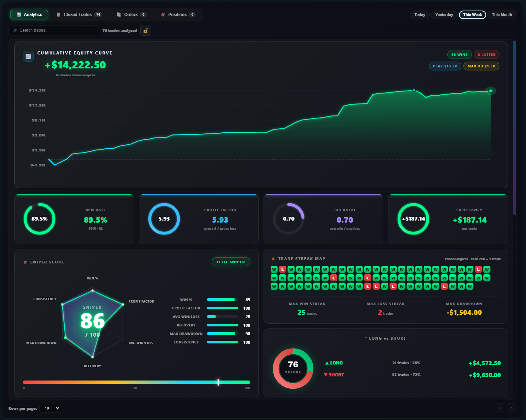Click the 25 trades max win streak
The width and height of the screenshot is (526, 420).
307,312
